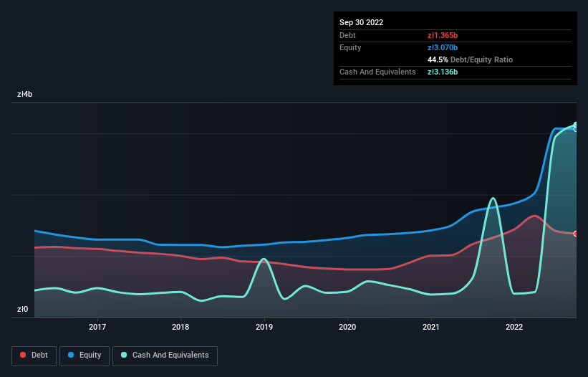Click the Debt value zł1.365b
Viewport: 588px width, 377px height.
[443, 35]
